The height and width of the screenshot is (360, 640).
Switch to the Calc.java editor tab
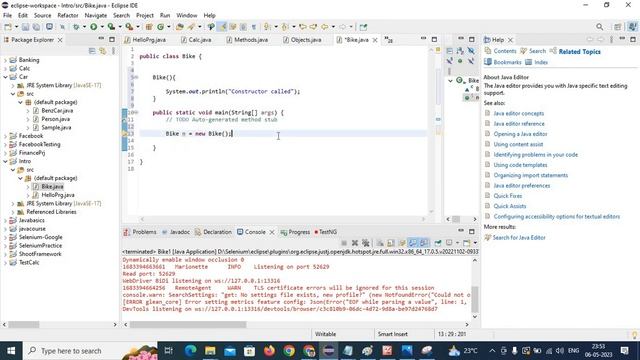(196, 40)
